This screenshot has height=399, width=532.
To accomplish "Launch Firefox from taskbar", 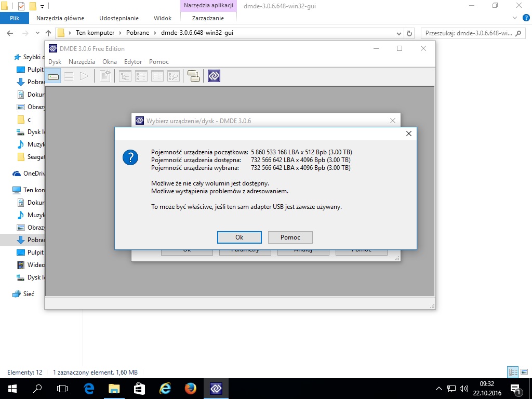I will pyautogui.click(x=190, y=389).
